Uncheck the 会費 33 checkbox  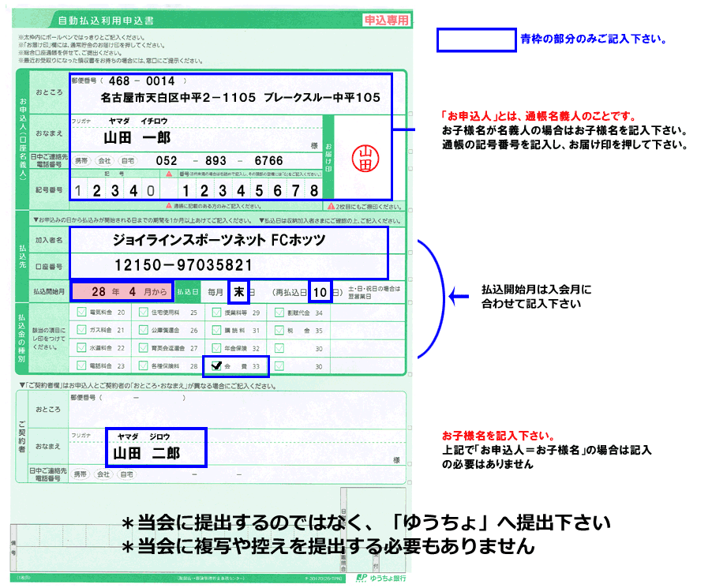(216, 366)
